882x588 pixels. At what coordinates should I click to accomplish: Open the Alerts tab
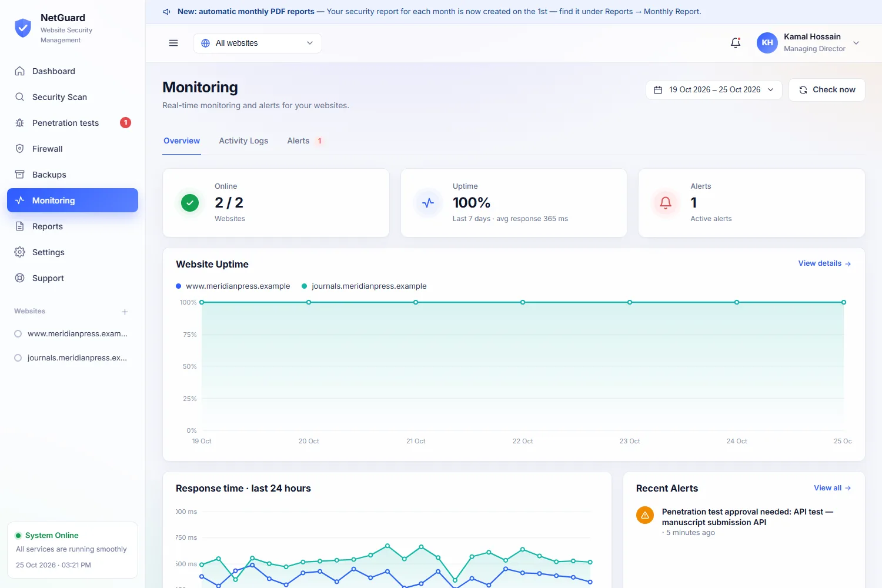point(305,141)
